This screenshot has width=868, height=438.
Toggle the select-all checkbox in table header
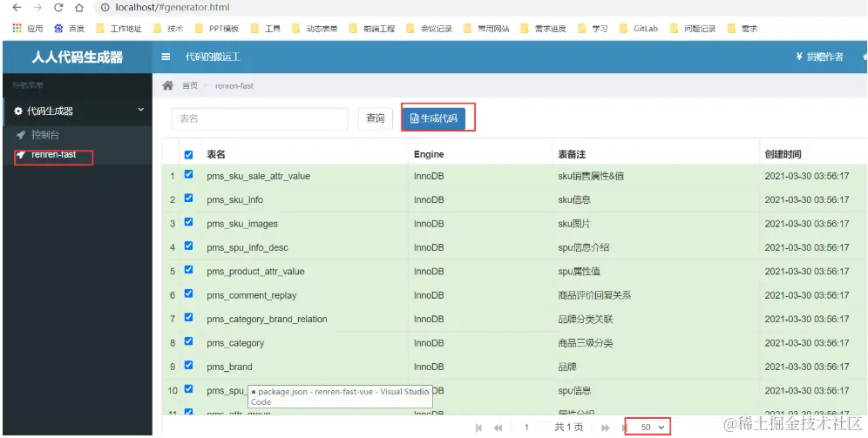189,155
